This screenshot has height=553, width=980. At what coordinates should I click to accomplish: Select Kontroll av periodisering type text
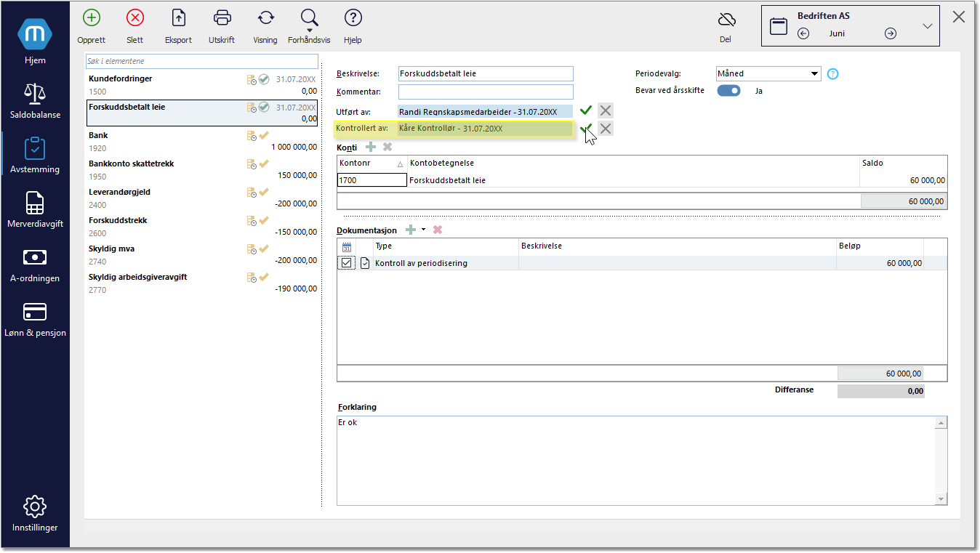point(421,263)
